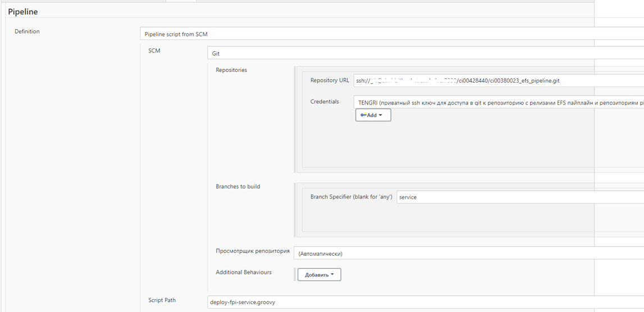Click the Definition label
The image size is (644, 312).
point(27,31)
